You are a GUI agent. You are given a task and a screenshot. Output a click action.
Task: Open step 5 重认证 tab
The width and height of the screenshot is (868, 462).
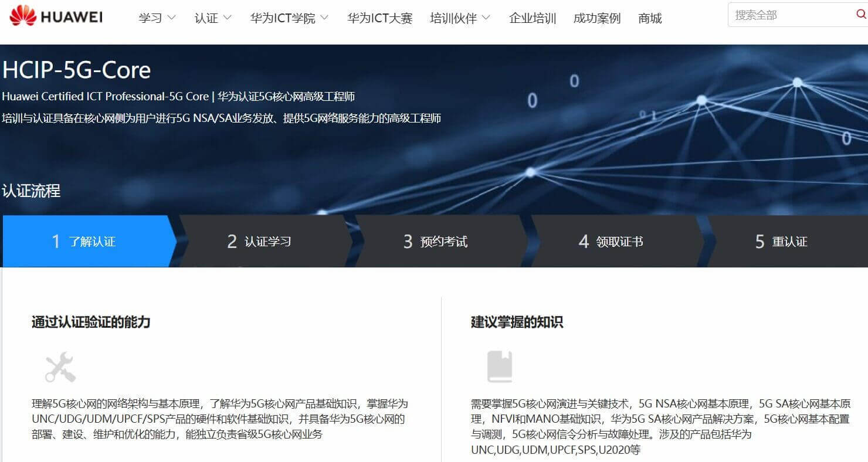coord(787,241)
